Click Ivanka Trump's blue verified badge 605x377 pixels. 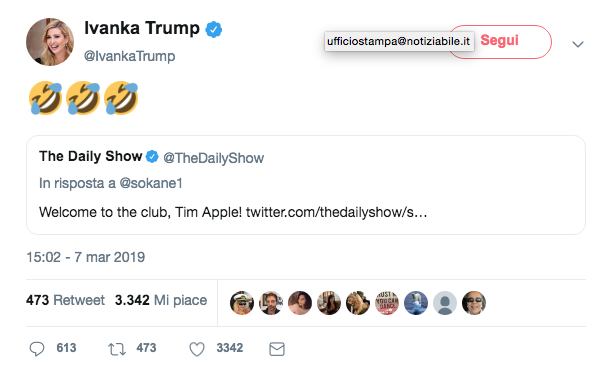tap(213, 30)
